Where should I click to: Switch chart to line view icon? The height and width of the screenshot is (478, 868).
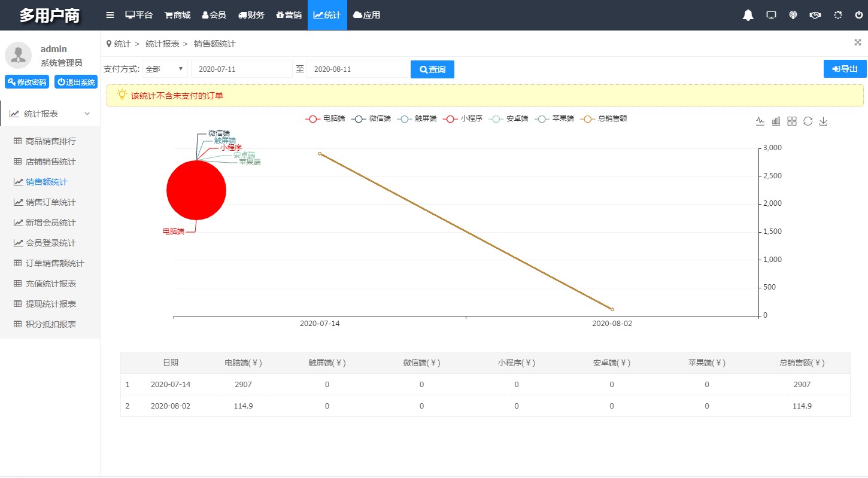click(760, 121)
